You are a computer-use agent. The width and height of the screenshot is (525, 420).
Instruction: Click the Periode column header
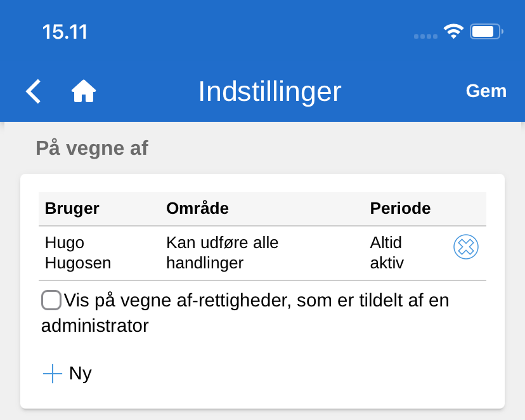(x=400, y=208)
